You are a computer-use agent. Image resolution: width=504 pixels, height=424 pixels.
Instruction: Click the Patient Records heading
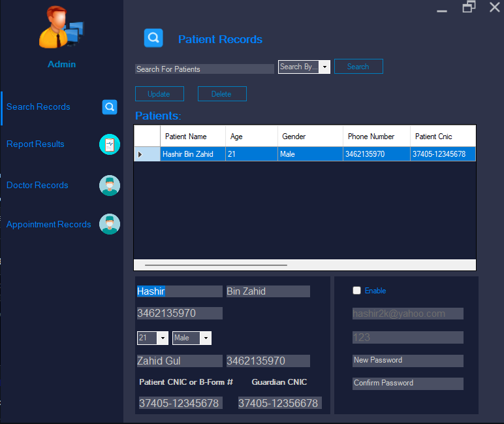220,39
